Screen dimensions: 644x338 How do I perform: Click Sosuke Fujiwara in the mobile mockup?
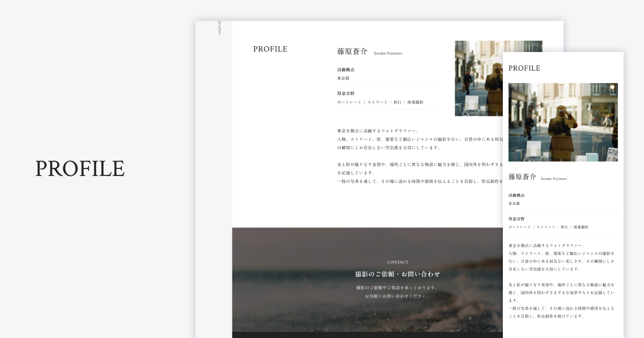coord(554,179)
